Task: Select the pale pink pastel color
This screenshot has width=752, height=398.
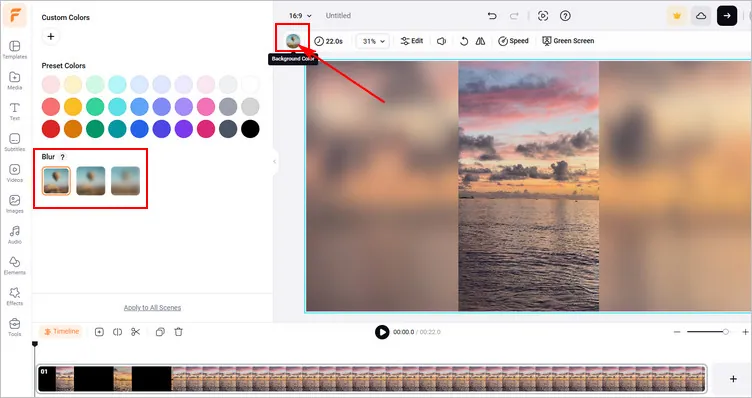Action: click(x=51, y=85)
